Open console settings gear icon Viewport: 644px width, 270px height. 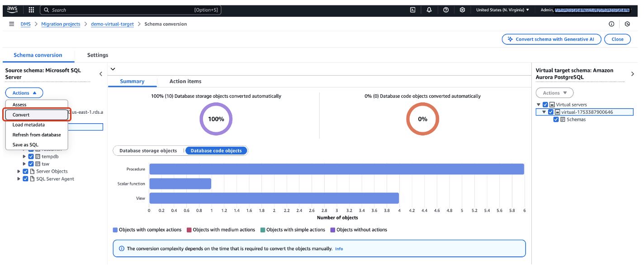coord(462,10)
